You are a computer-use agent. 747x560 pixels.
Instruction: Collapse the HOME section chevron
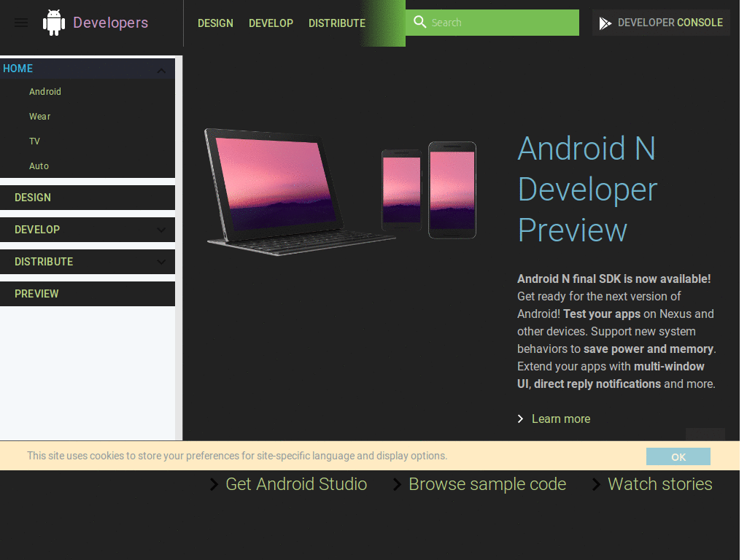[161, 71]
